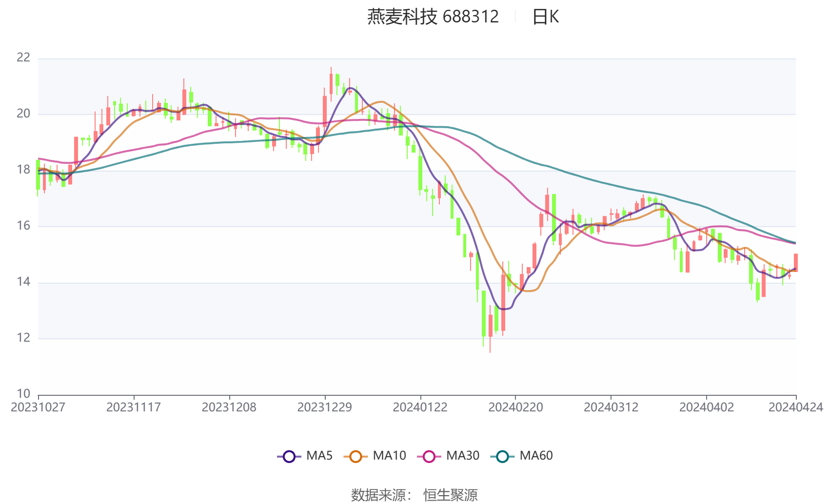This screenshot has width=829, height=504.
Task: Click the y-axis value 16
Action: click(23, 226)
